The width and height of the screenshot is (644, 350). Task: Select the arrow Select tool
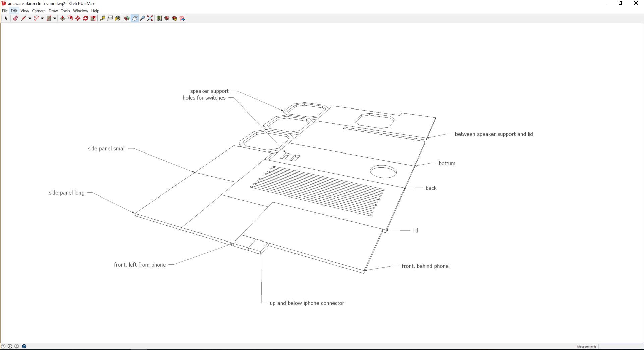coord(6,18)
